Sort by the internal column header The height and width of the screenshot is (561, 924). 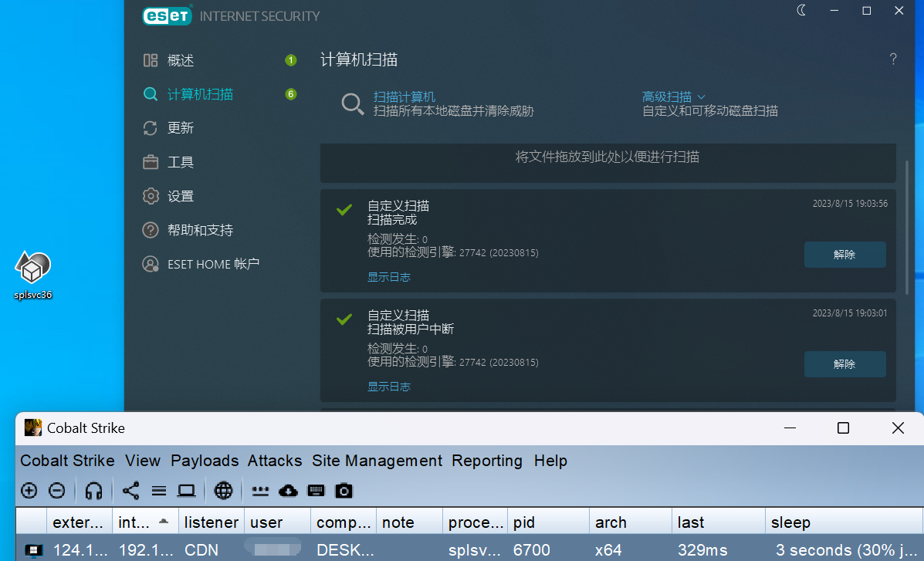pos(145,522)
